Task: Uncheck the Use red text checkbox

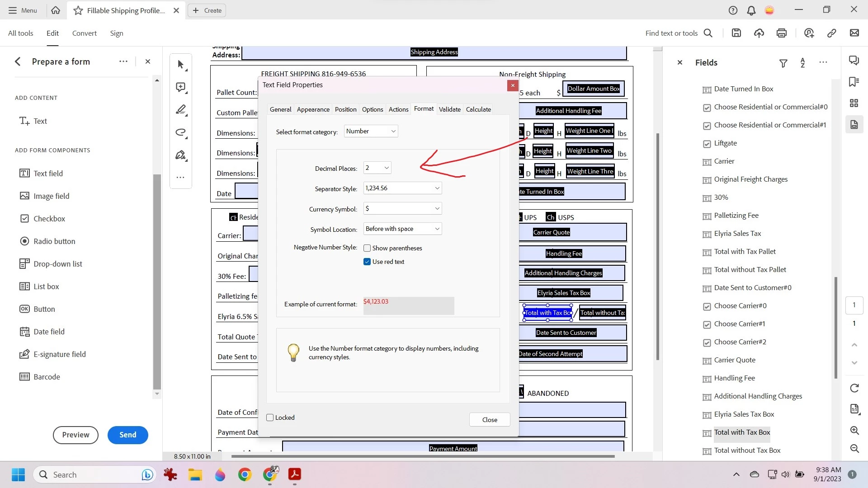Action: click(367, 262)
